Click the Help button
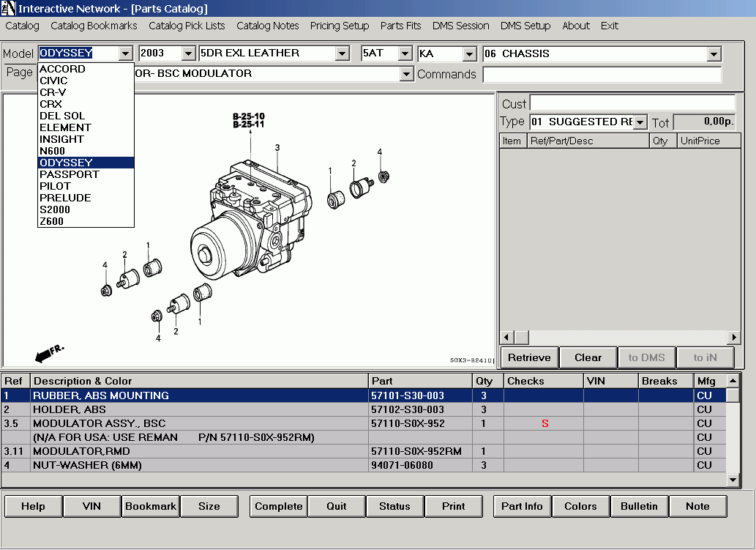This screenshot has height=550, width=756. tap(33, 506)
